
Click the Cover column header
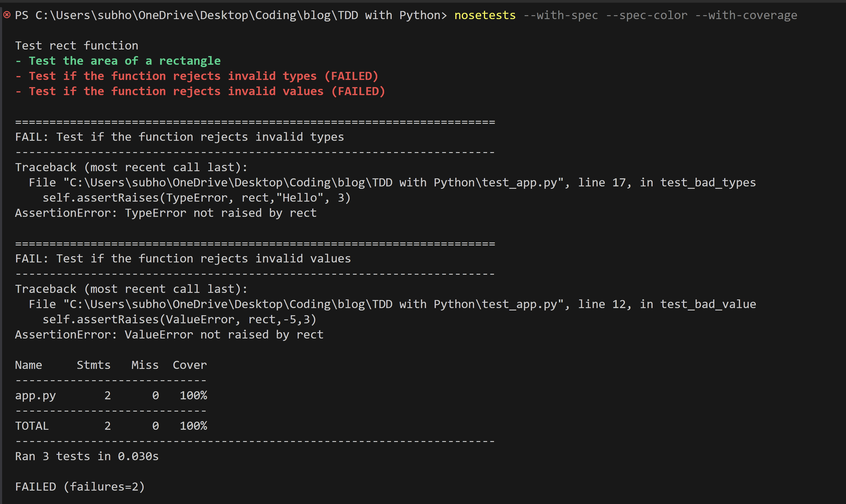tap(190, 364)
